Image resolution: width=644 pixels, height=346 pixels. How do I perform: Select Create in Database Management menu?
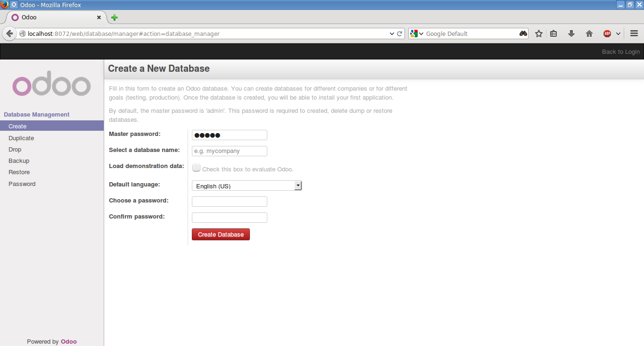click(52, 126)
